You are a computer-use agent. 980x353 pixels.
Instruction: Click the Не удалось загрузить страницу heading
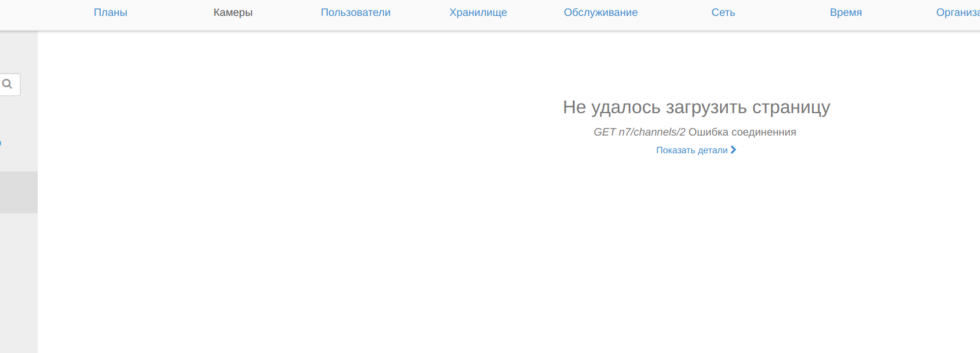click(x=696, y=107)
